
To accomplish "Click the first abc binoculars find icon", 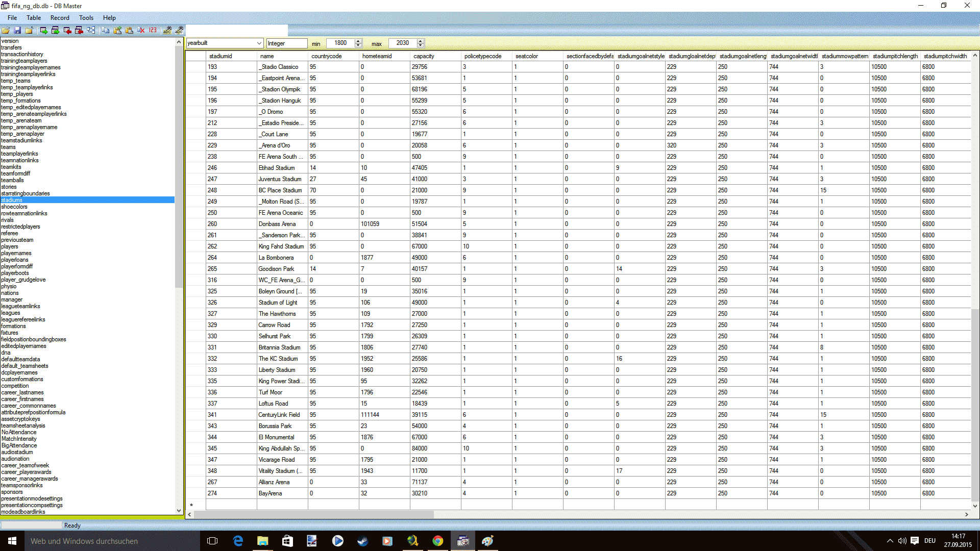I will click(x=167, y=31).
